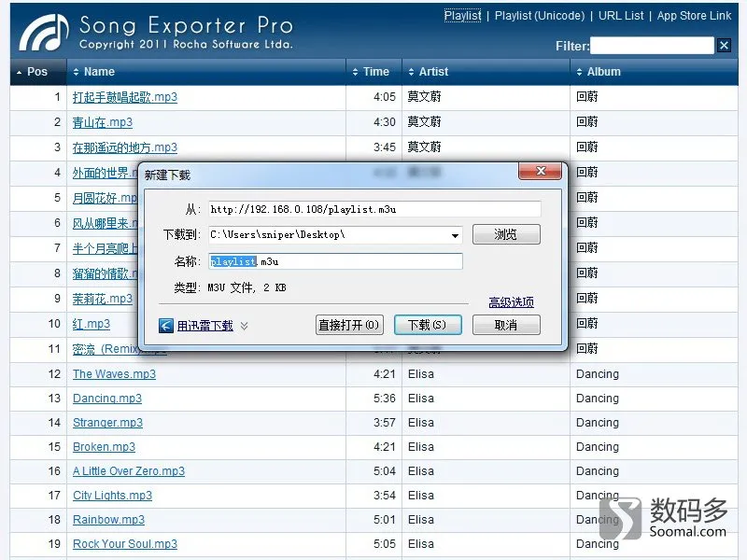This screenshot has height=560, width=747.
Task: Close the 新建下载 dialog
Action: [x=540, y=171]
